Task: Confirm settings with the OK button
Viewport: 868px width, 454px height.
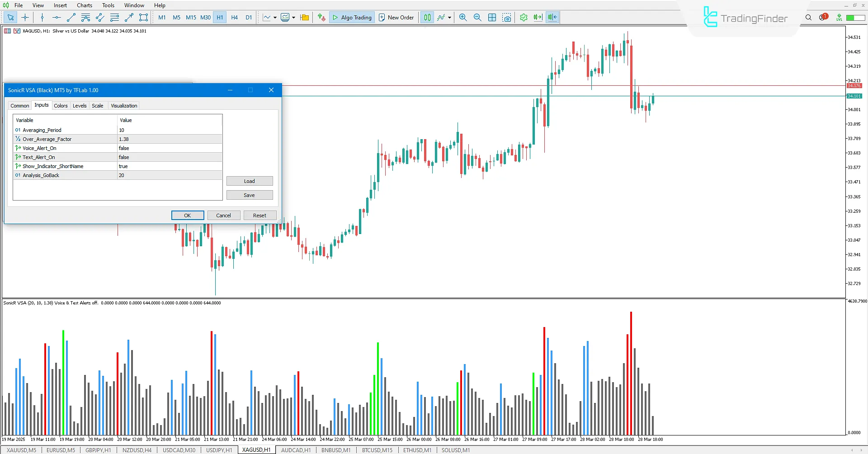Action: 187,215
